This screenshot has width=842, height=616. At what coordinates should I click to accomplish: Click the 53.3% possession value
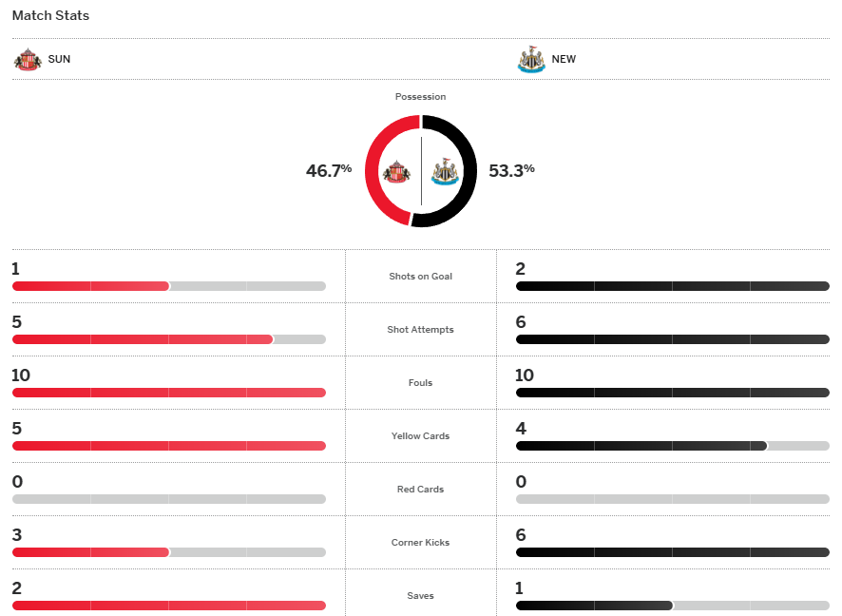(x=511, y=171)
